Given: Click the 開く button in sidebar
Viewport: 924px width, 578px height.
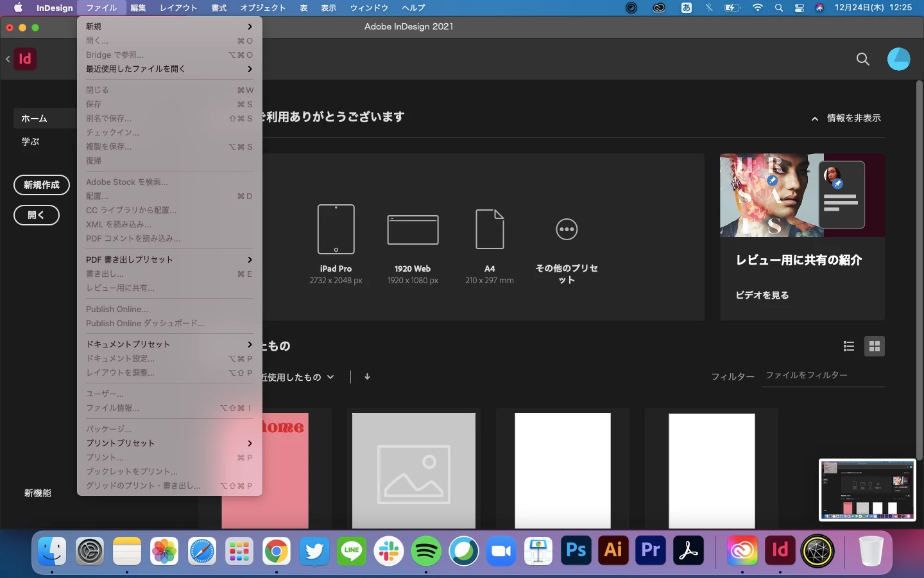Looking at the screenshot, I should pos(37,215).
